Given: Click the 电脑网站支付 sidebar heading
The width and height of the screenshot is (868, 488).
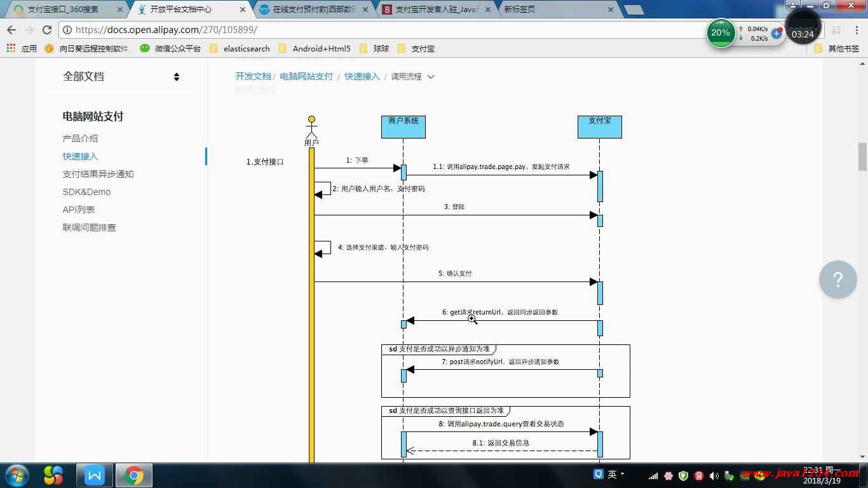Looking at the screenshot, I should pos(93,116).
